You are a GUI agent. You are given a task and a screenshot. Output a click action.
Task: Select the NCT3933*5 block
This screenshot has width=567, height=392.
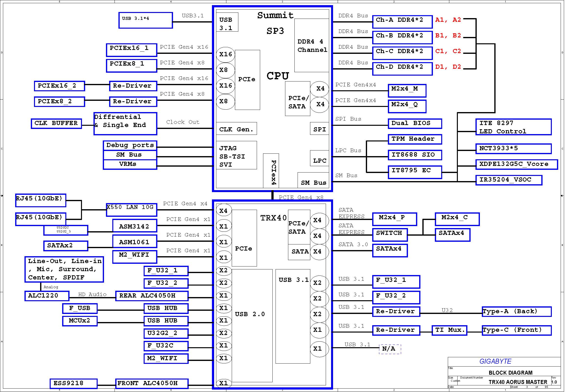coord(514,149)
